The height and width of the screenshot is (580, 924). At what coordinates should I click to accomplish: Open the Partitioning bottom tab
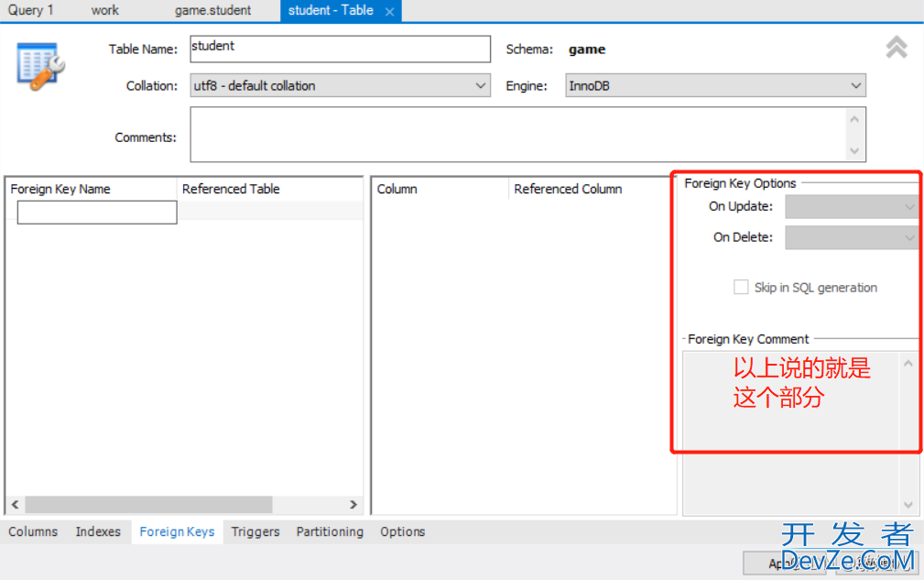(330, 531)
